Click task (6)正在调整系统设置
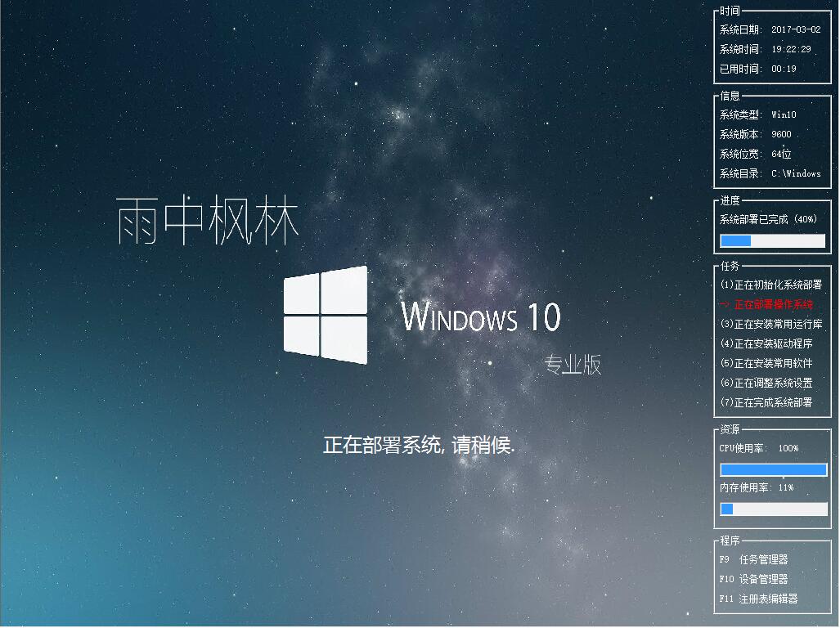840x628 pixels. tap(766, 383)
